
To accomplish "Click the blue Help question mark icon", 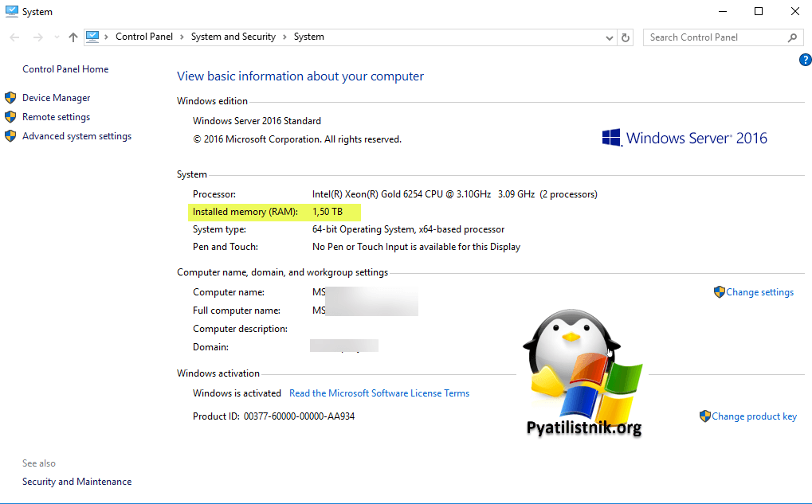I will coord(804,60).
